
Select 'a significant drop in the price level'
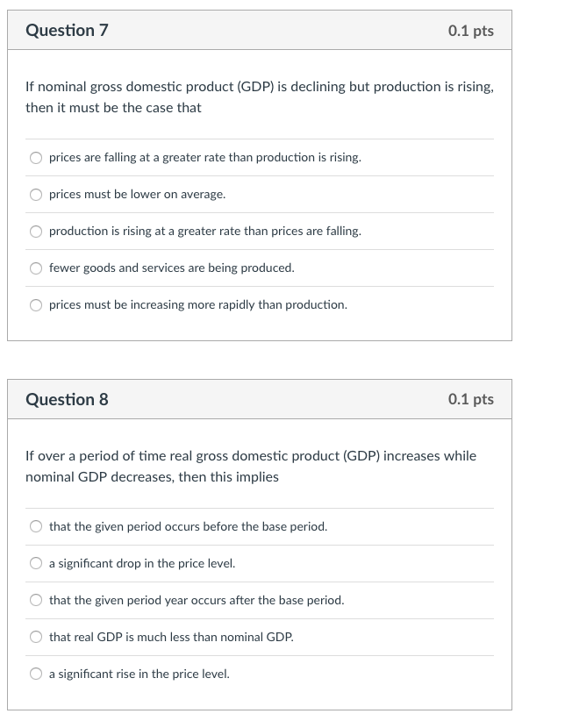pos(36,563)
